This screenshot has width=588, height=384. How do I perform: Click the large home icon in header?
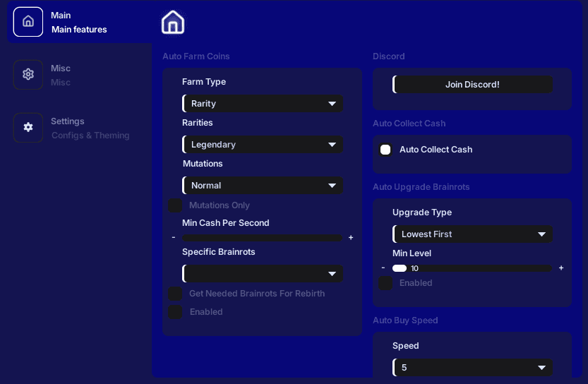173,23
